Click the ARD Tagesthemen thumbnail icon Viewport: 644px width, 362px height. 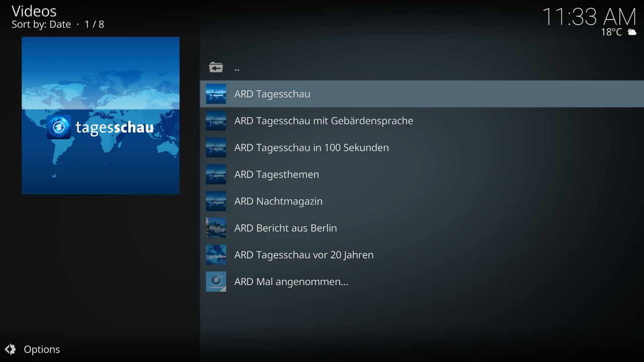point(216,174)
